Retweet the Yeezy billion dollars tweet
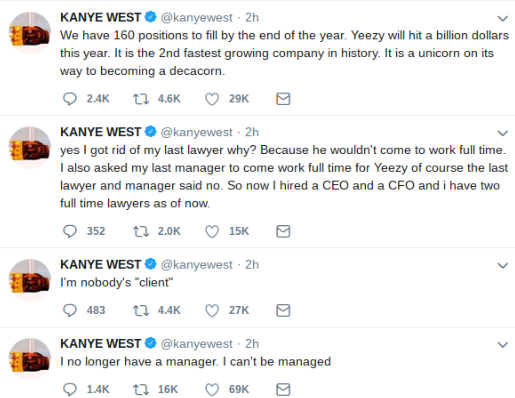 [x=141, y=99]
